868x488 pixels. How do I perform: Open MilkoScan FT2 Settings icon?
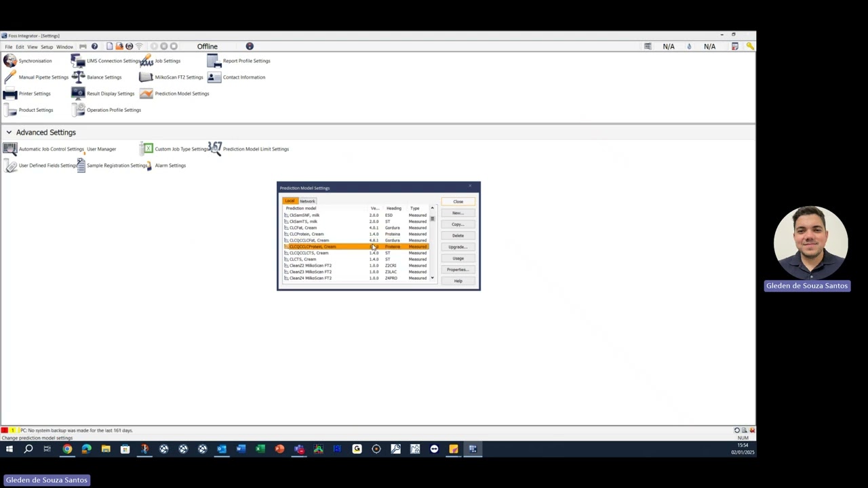pyautogui.click(x=146, y=77)
